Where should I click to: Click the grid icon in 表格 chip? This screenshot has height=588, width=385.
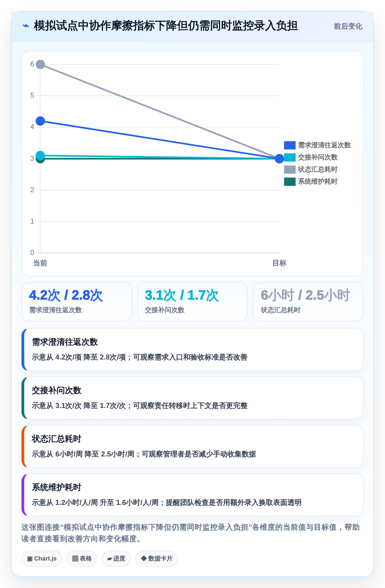point(75,559)
